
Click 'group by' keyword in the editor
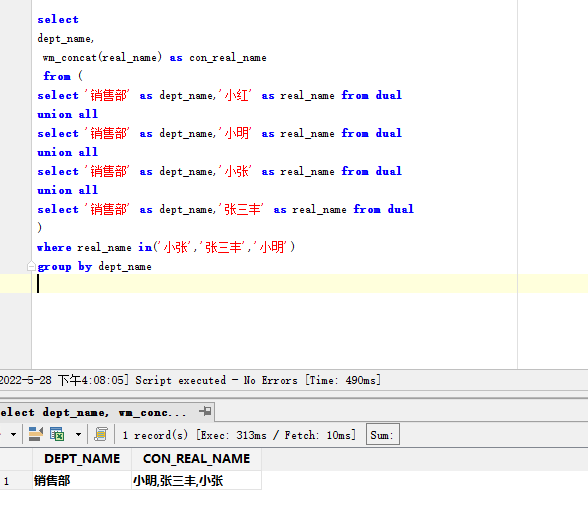(x=64, y=267)
